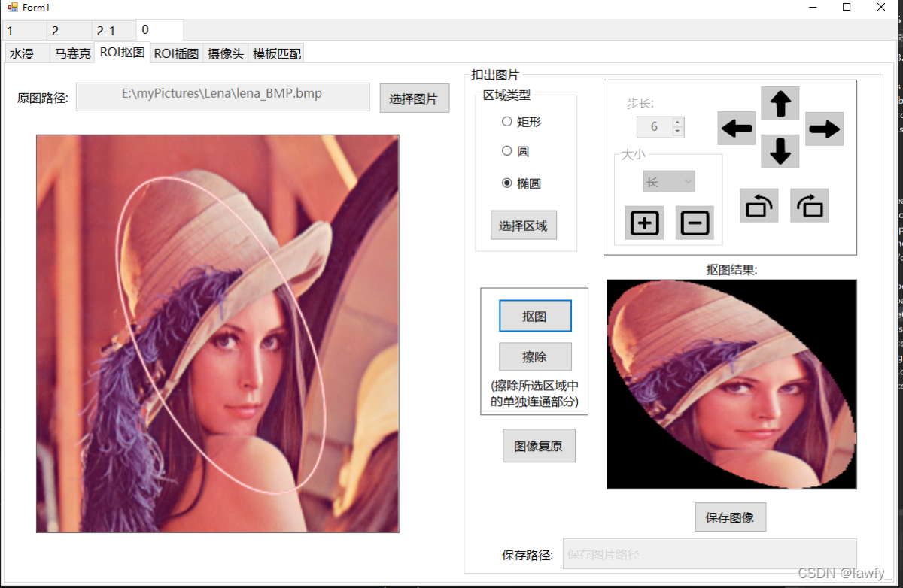Click the 抠图结果 preview image
903x588 pixels.
pyautogui.click(x=731, y=384)
